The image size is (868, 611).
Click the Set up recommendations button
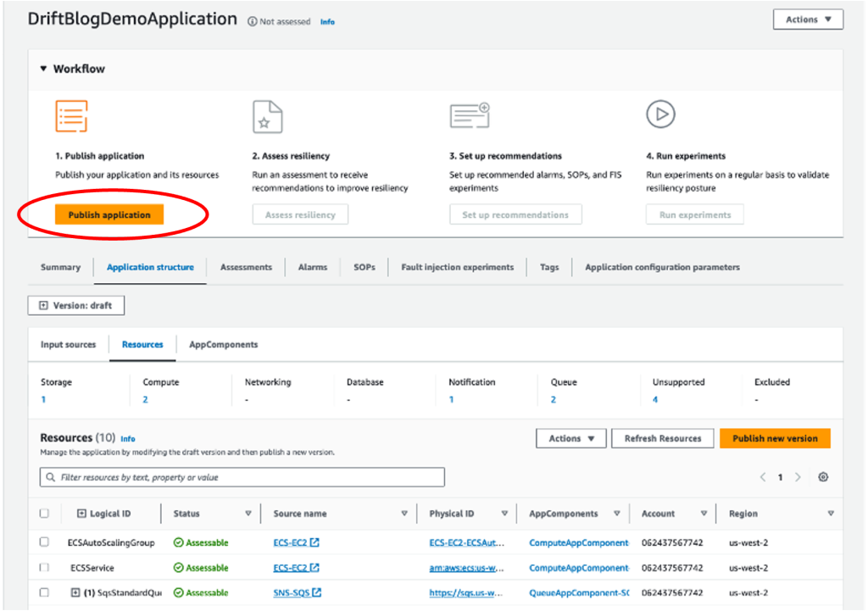point(515,214)
